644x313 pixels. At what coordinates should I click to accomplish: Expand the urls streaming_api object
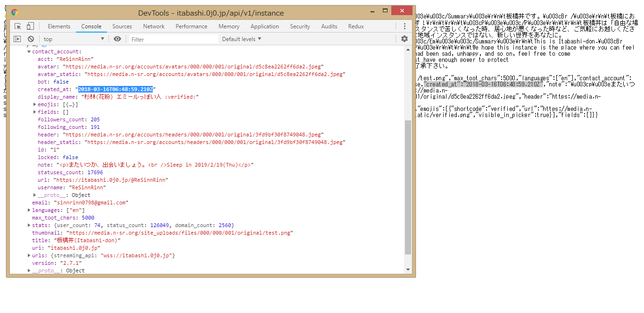tap(29, 255)
